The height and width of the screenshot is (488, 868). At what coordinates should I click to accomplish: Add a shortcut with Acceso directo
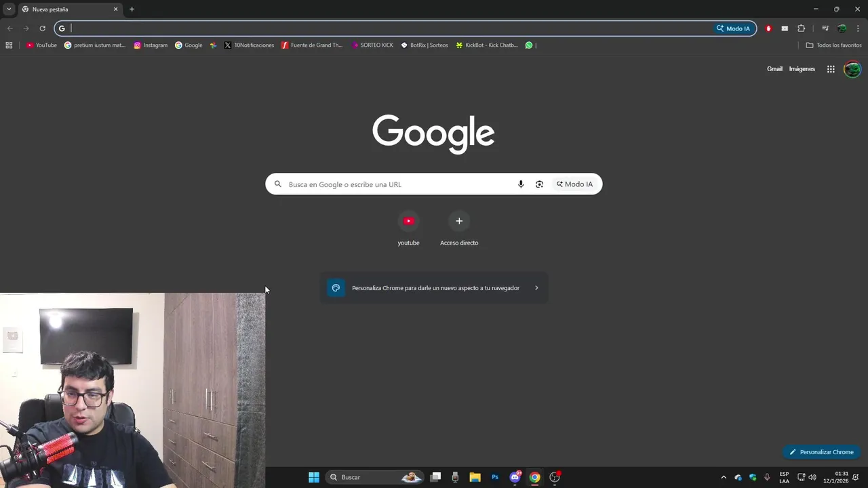459,229
